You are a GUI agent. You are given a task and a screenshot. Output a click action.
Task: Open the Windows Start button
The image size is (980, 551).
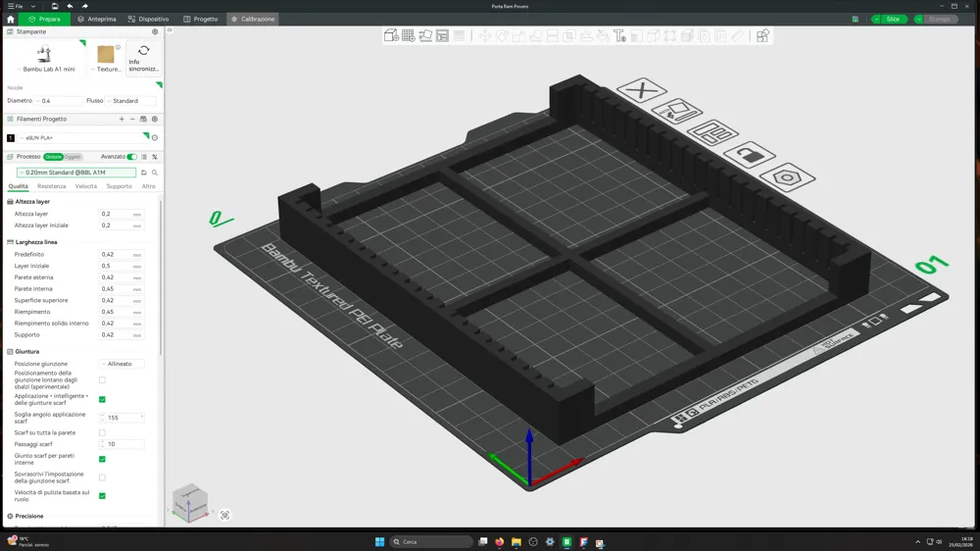[379, 541]
